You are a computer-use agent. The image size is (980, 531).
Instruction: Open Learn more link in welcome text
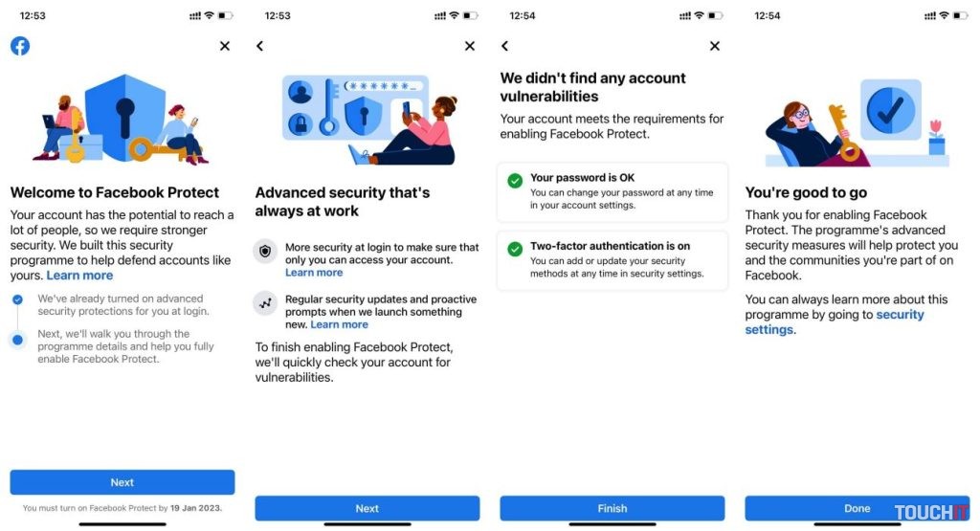pos(79,276)
